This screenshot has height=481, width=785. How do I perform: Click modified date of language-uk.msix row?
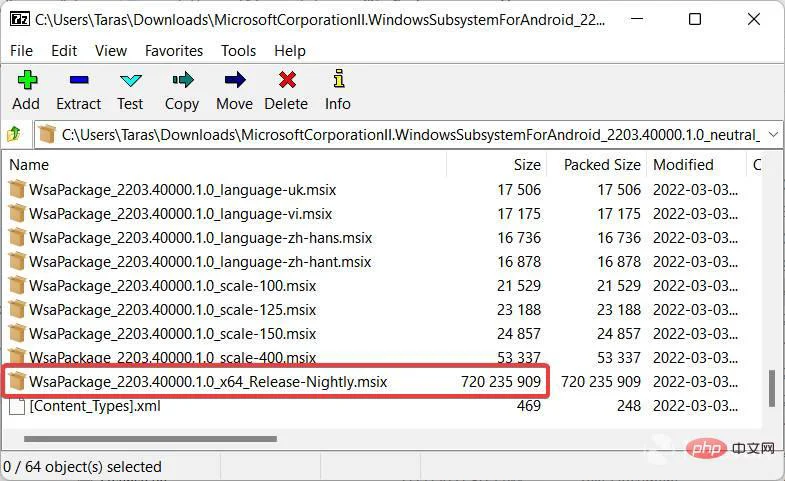point(695,190)
